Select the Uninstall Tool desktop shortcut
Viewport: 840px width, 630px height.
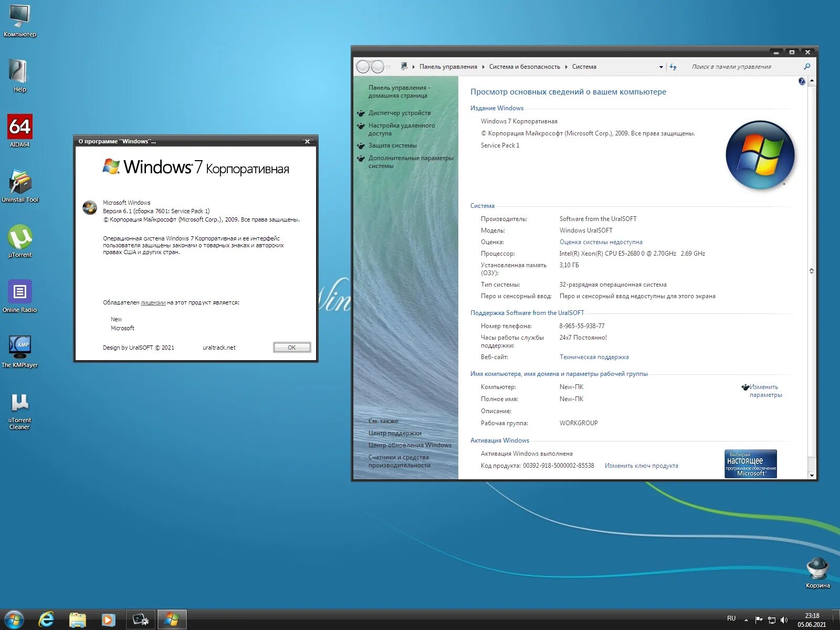[20, 186]
